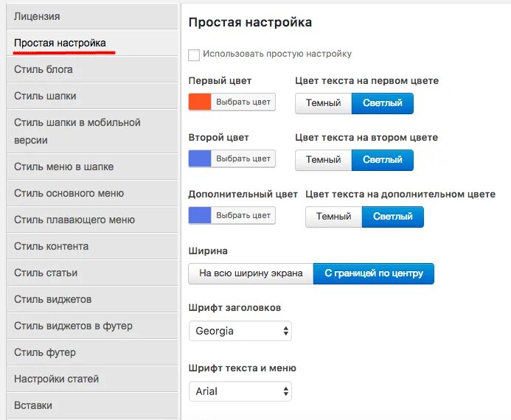Open the Шрифт текста и меню Arial dropdown

(x=240, y=391)
